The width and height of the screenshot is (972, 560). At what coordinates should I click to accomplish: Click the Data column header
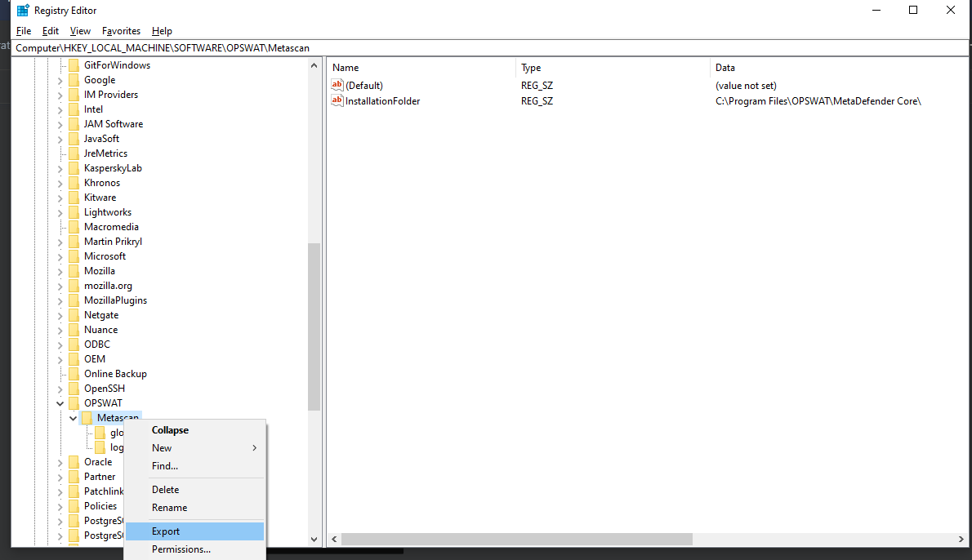point(839,68)
